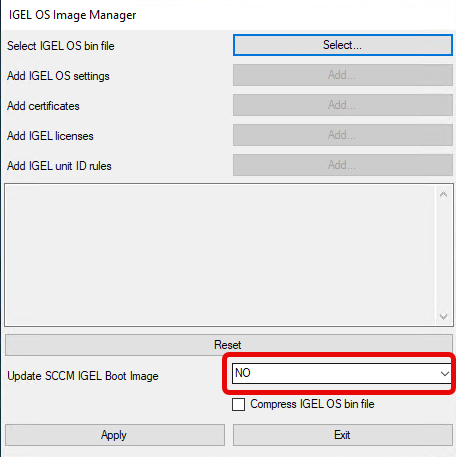Click Add button for IGEL unit ID rules

click(x=343, y=165)
